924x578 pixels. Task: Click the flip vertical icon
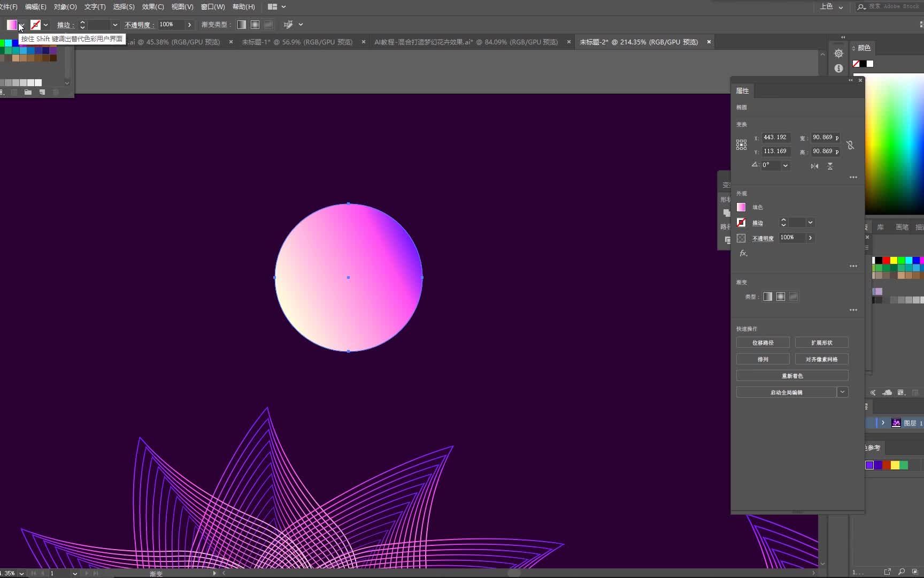coord(830,166)
